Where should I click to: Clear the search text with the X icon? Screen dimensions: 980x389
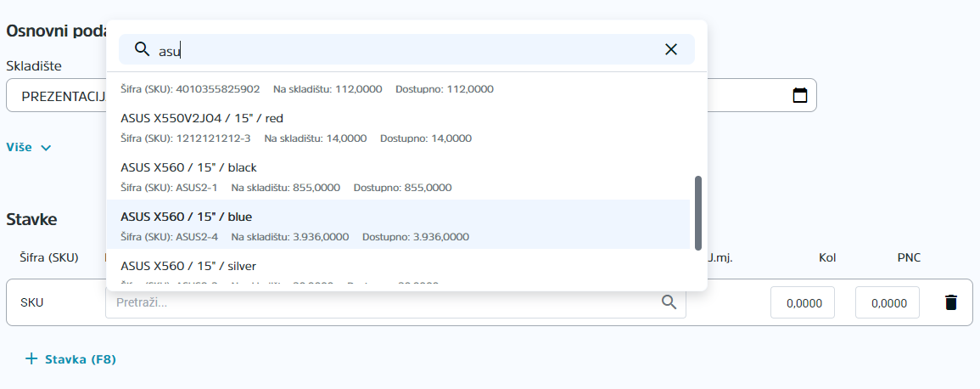pos(670,49)
